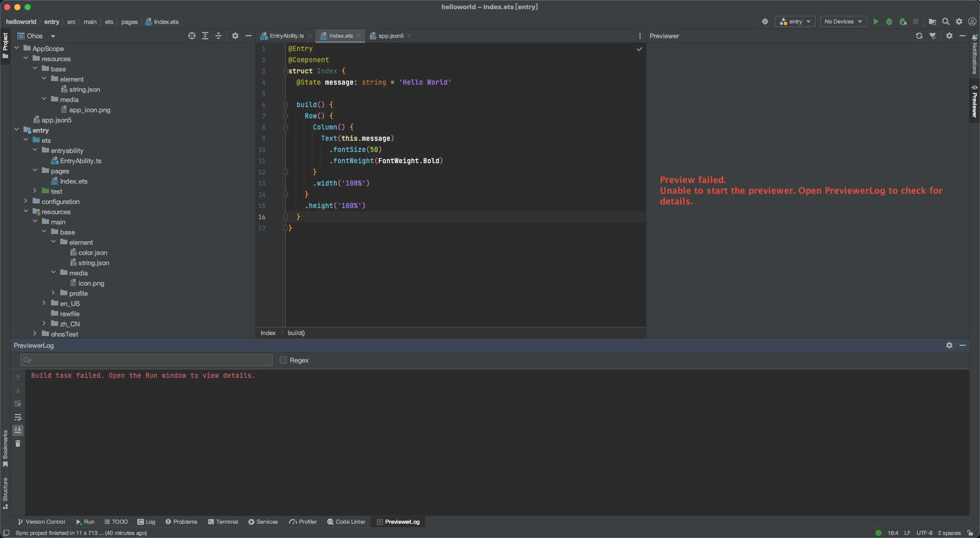Clear PreviewerLog with the trash icon
The width and height of the screenshot is (980, 538).
click(18, 444)
